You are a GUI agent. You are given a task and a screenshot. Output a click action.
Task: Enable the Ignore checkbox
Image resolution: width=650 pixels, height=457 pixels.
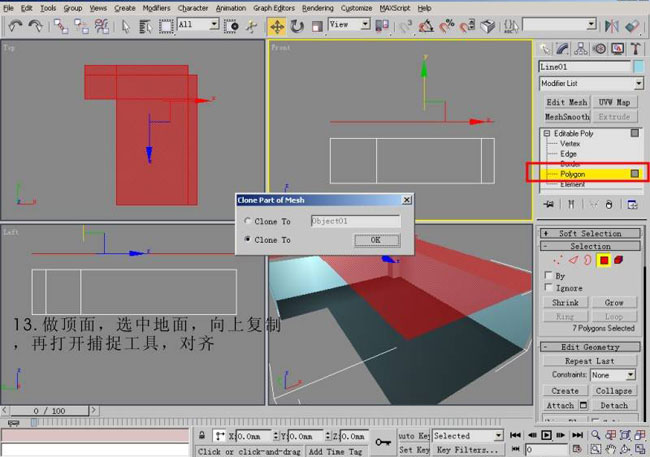[x=547, y=288]
